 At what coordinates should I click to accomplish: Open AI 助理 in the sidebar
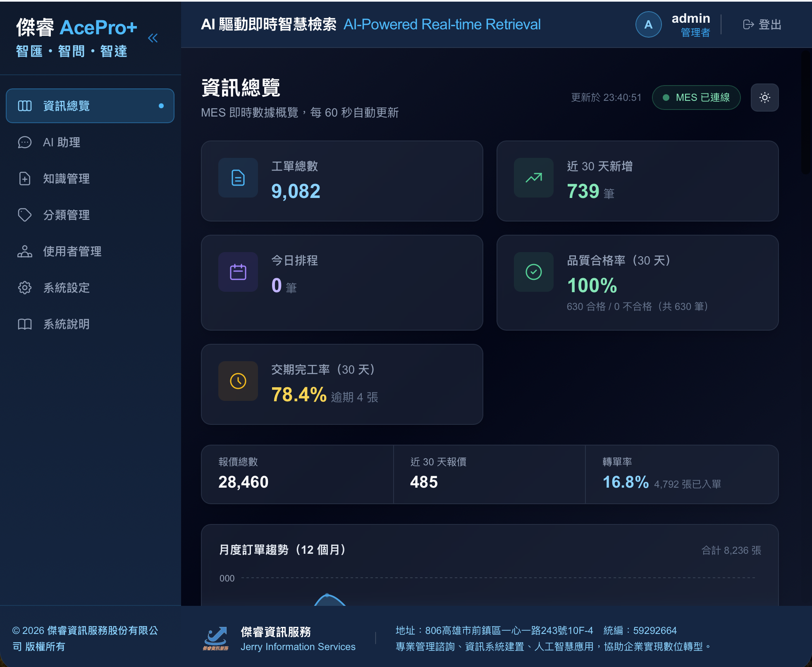click(x=90, y=142)
